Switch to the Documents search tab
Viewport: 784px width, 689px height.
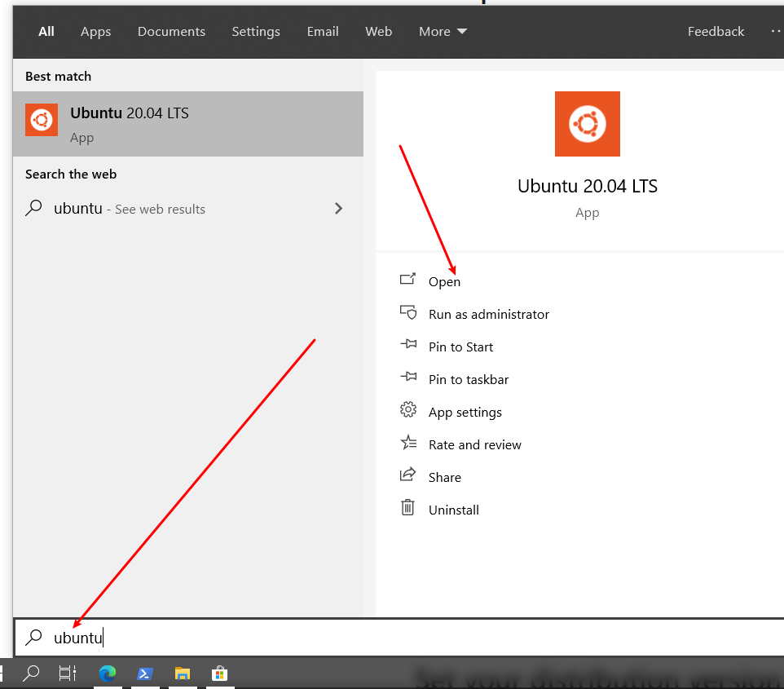171,32
